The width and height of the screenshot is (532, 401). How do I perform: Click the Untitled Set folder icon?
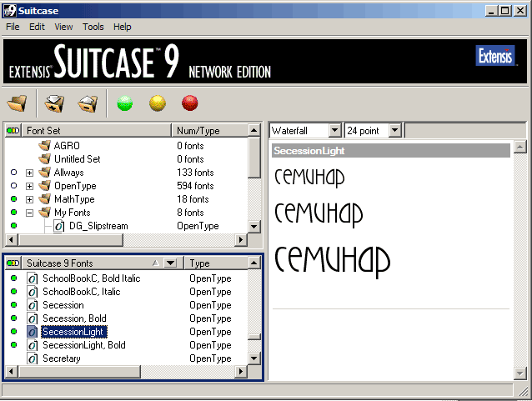click(44, 158)
